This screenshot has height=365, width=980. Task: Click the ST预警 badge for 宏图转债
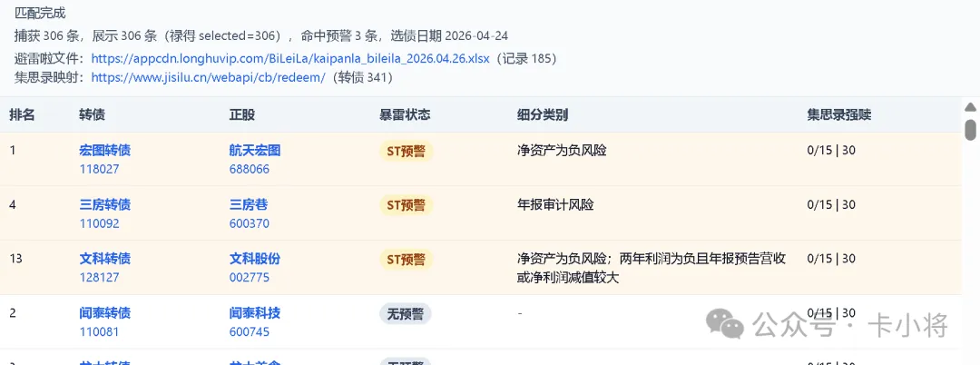pos(407,152)
